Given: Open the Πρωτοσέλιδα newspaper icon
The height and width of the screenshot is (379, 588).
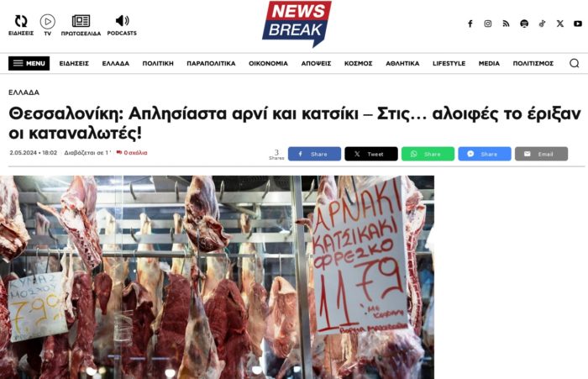Looking at the screenshot, I should pyautogui.click(x=81, y=21).
